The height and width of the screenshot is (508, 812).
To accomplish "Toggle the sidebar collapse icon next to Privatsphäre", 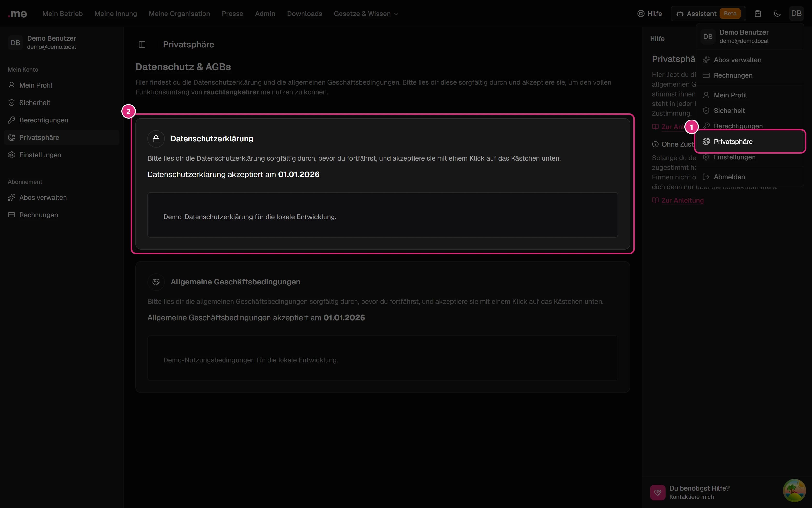I will point(142,44).
